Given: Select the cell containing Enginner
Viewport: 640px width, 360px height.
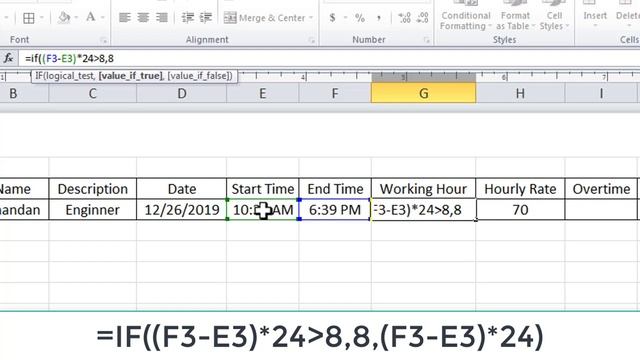Looking at the screenshot, I should [93, 210].
